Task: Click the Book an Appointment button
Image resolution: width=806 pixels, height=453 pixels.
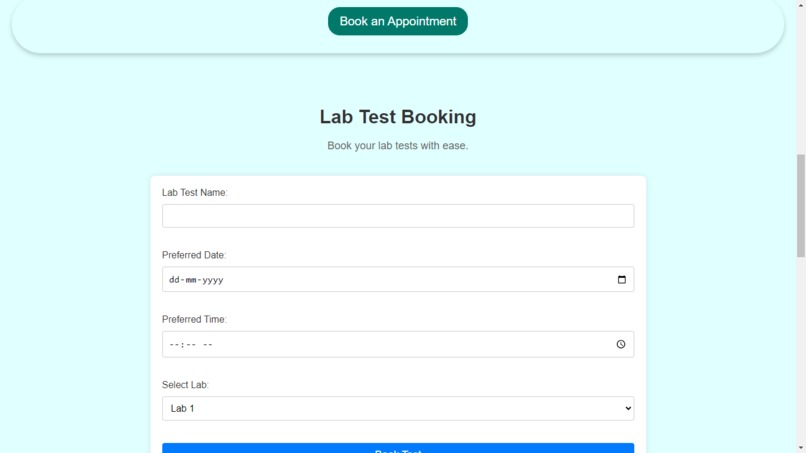Action: click(397, 21)
